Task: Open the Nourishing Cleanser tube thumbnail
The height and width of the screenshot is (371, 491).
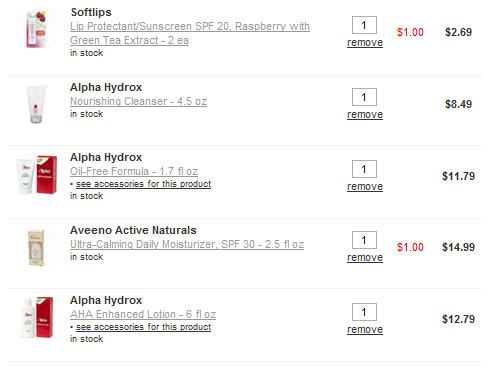Action: coord(36,104)
